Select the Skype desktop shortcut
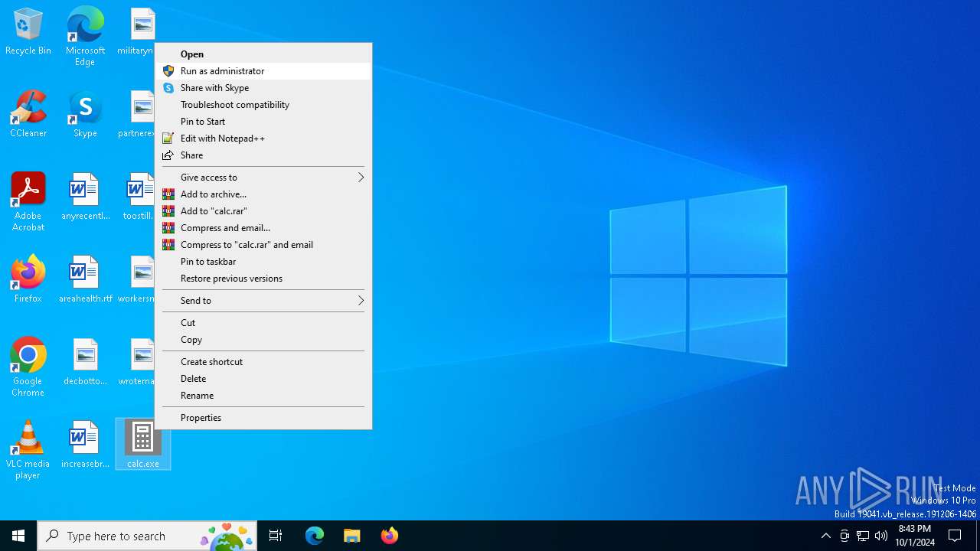 tap(85, 115)
